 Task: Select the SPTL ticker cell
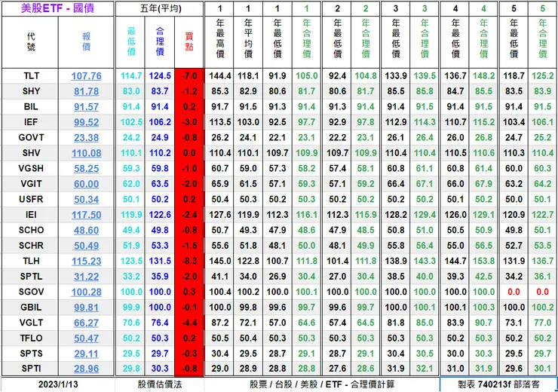pos(31,277)
